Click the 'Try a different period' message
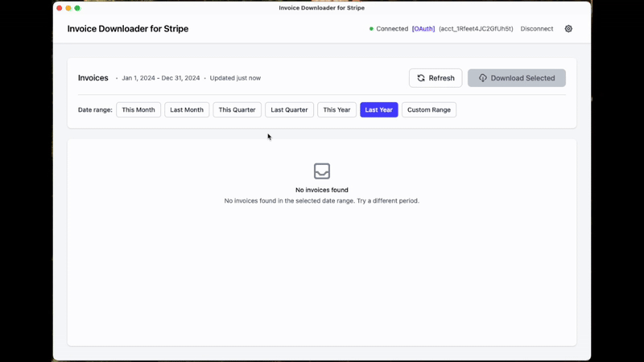Image resolution: width=644 pixels, height=362 pixels. [x=388, y=200]
